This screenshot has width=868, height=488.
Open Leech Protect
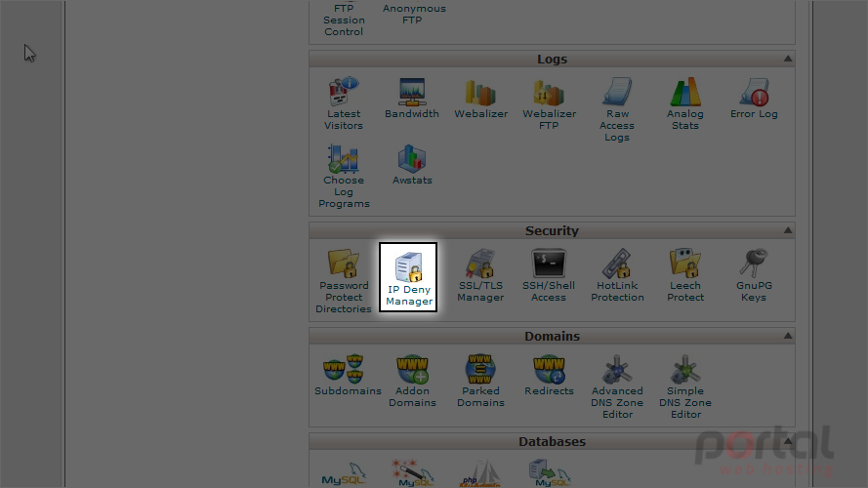(x=685, y=275)
